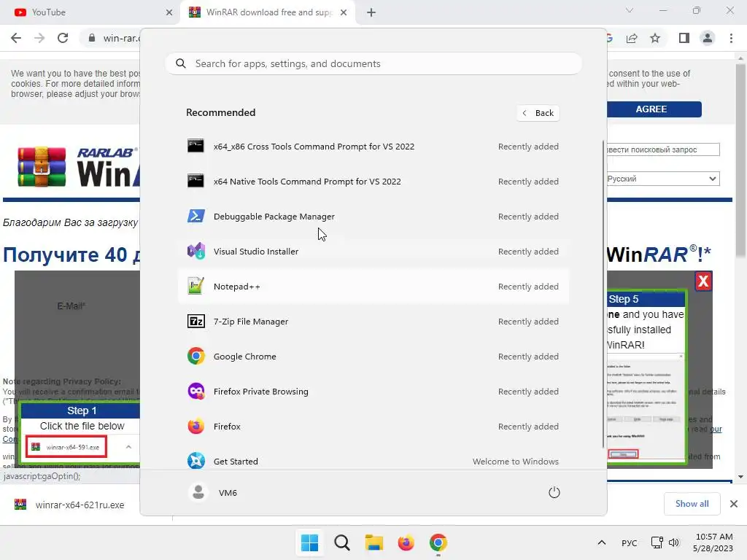The image size is (747, 560).
Task: Click the Chrome share page icon
Action: tap(632, 38)
